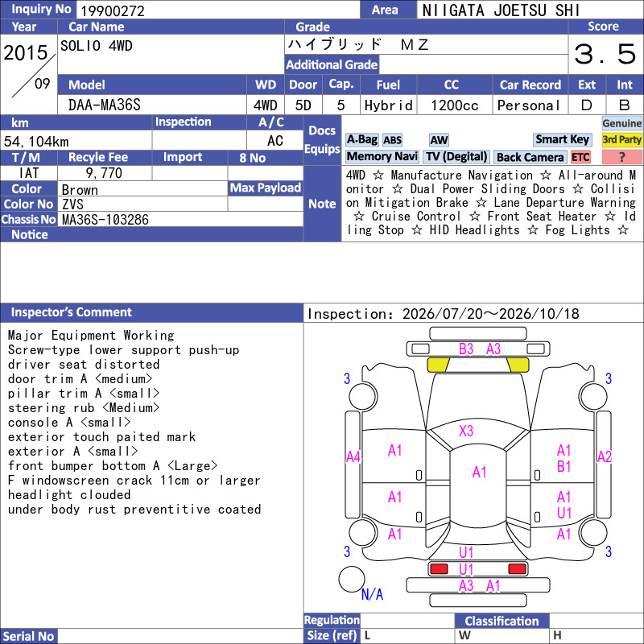
Task: Click the A/C value AC
Action: click(275, 141)
